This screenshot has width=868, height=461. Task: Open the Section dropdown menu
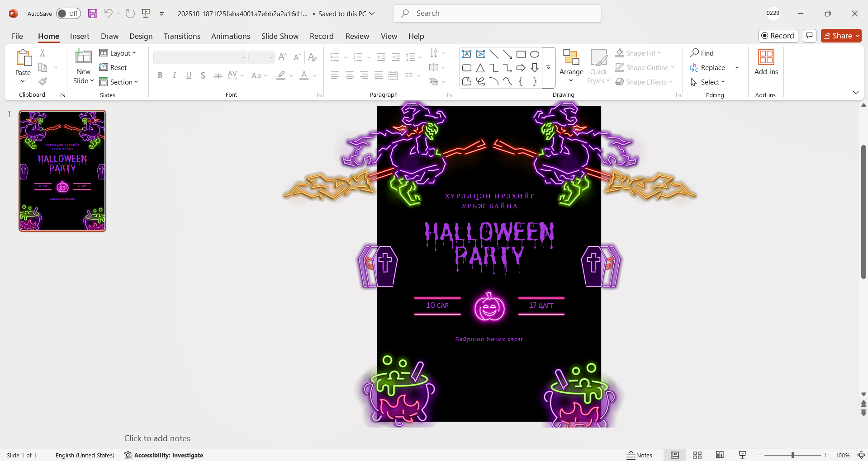click(x=119, y=82)
